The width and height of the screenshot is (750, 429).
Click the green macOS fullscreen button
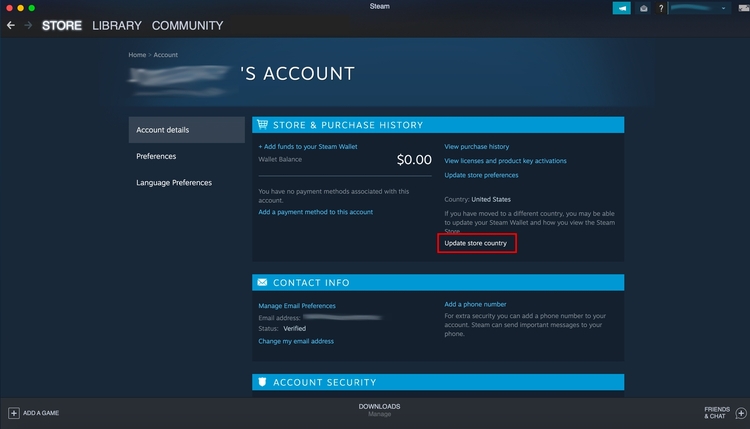(x=32, y=8)
